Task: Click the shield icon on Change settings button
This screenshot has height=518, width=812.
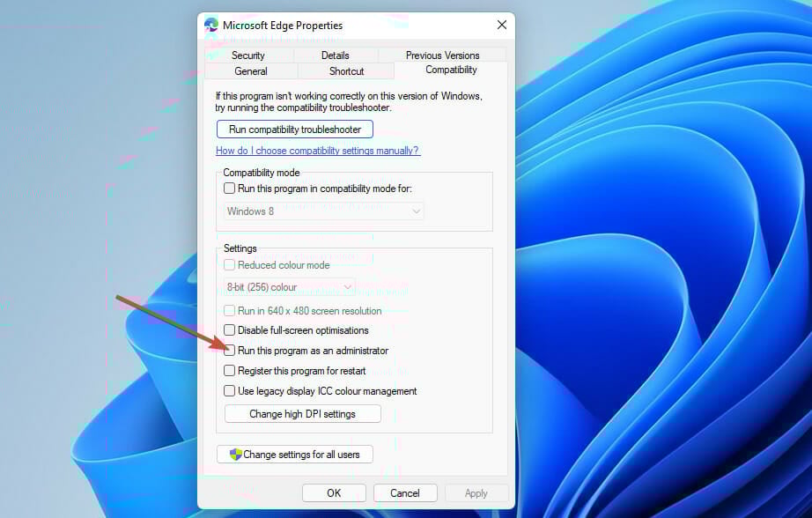Action: 236,455
